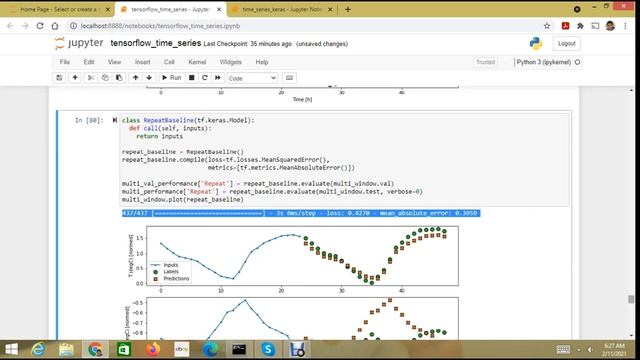The width and height of the screenshot is (640, 360).
Task: Click the run-cell marker beside In [80]
Action: (x=115, y=120)
